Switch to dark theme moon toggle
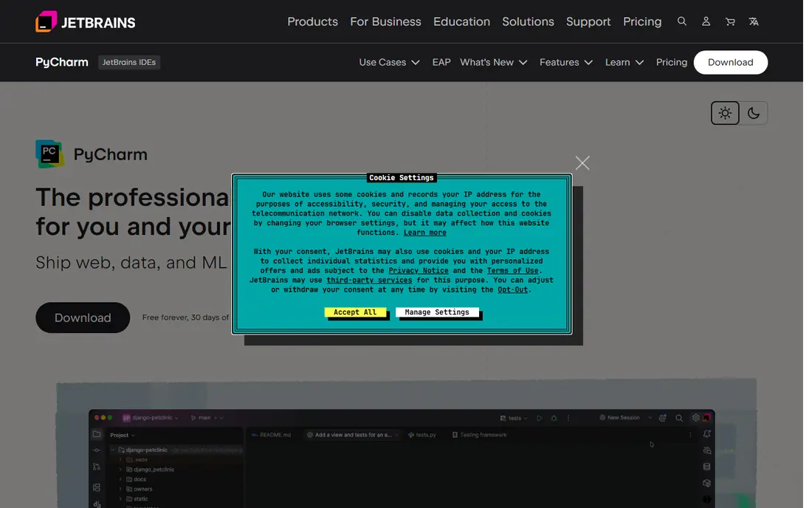This screenshot has height=508, width=812. 754,113
